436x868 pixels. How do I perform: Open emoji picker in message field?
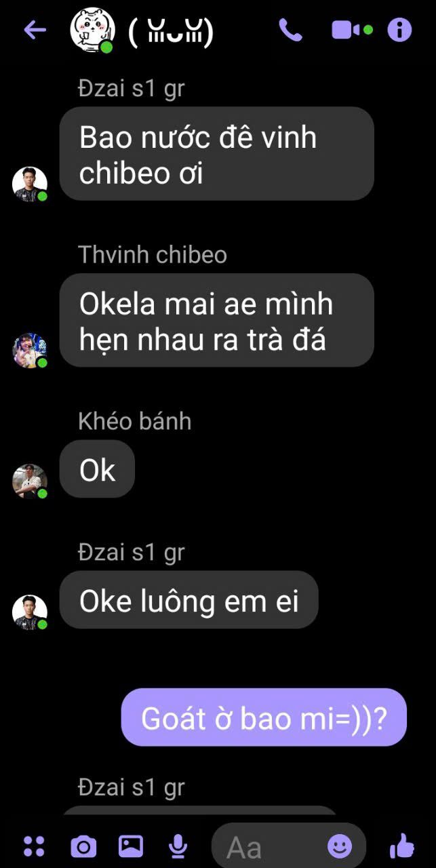340,846
